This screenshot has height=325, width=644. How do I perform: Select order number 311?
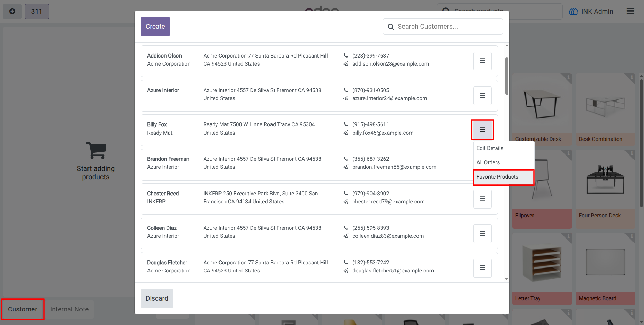pos(37,12)
